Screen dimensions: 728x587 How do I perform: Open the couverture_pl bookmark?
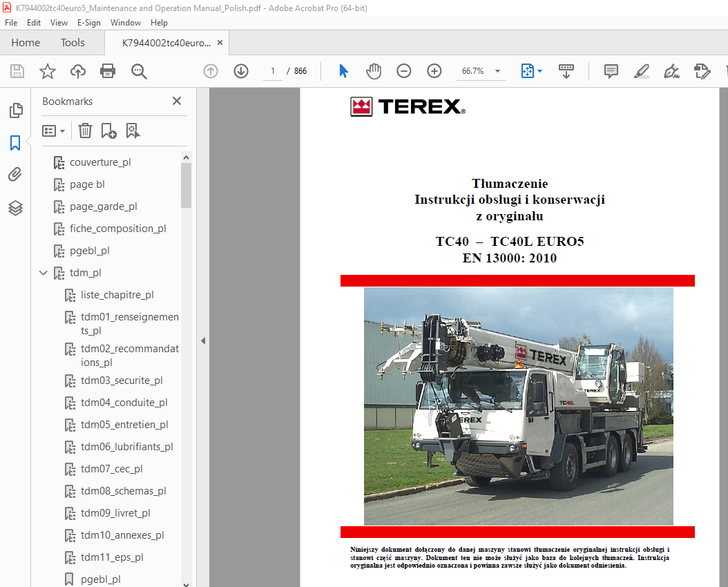[100, 162]
